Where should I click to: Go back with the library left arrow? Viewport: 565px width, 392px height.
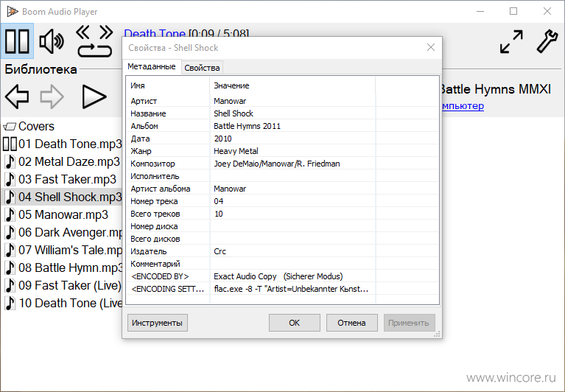pos(17,97)
